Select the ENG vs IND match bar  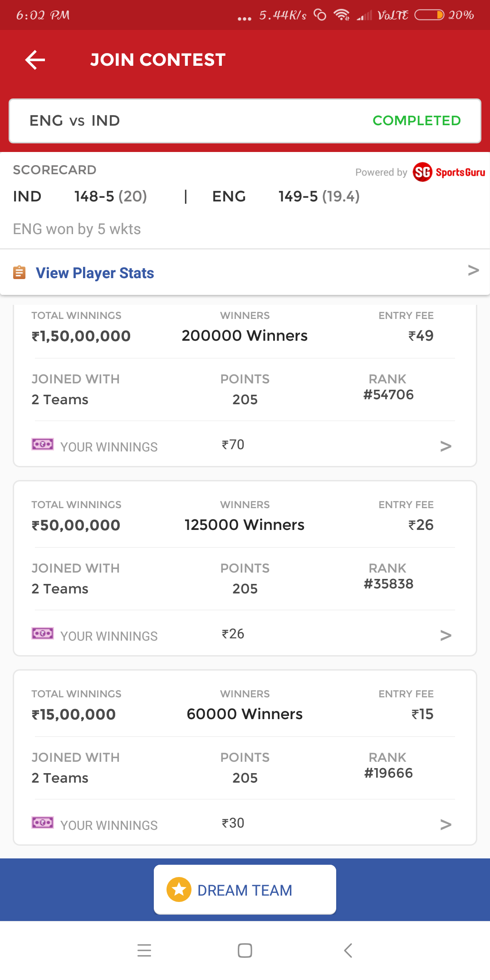click(245, 121)
